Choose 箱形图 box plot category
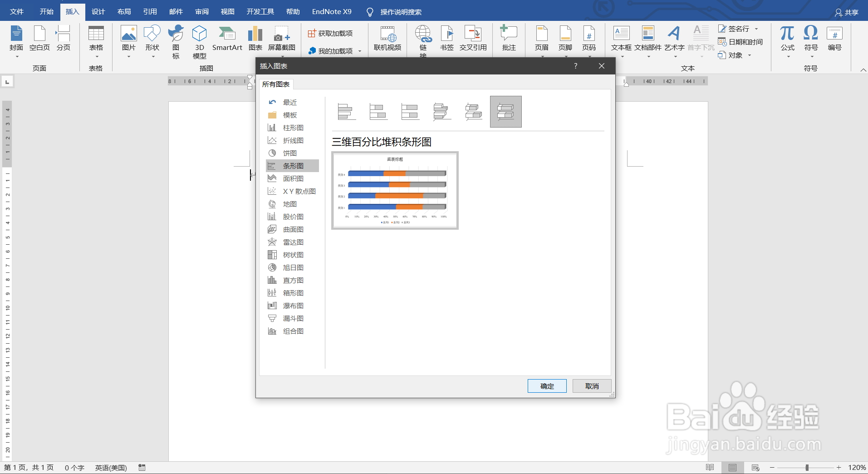Image resolution: width=868 pixels, height=474 pixels. [x=292, y=293]
